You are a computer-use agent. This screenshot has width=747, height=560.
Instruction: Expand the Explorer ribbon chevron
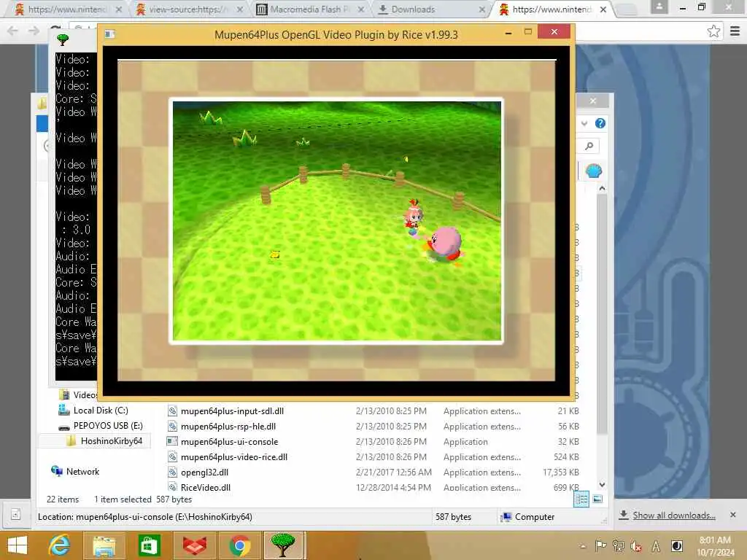pyautogui.click(x=584, y=124)
